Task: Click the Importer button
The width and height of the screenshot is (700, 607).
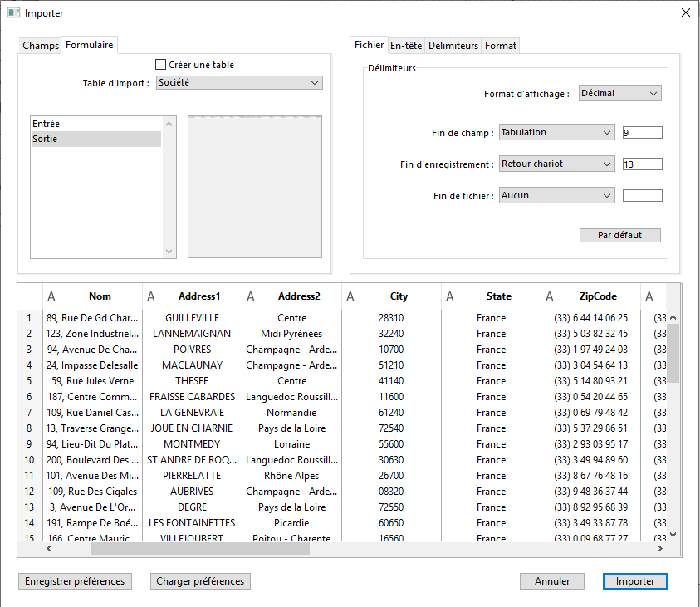Action: [634, 581]
